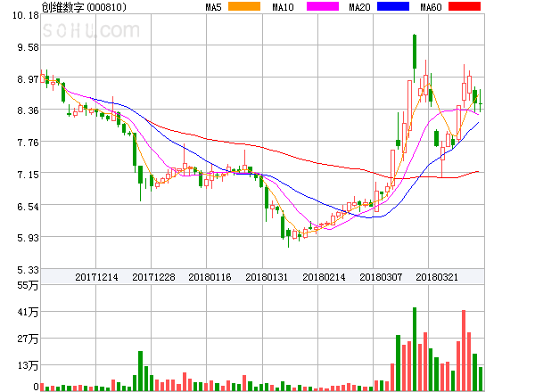535x392 pixels.
Task: Click the orange MA5 legend swatch
Action: click(x=245, y=7)
